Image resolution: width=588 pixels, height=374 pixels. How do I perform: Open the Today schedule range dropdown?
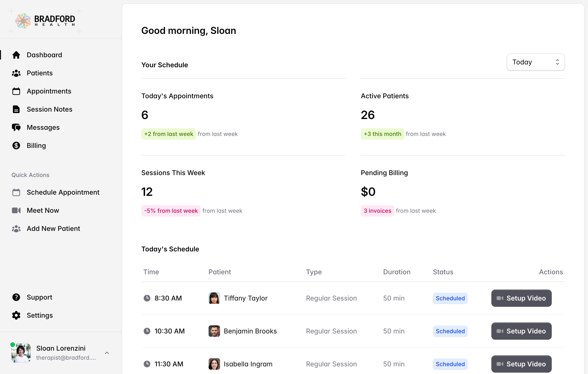(x=535, y=62)
